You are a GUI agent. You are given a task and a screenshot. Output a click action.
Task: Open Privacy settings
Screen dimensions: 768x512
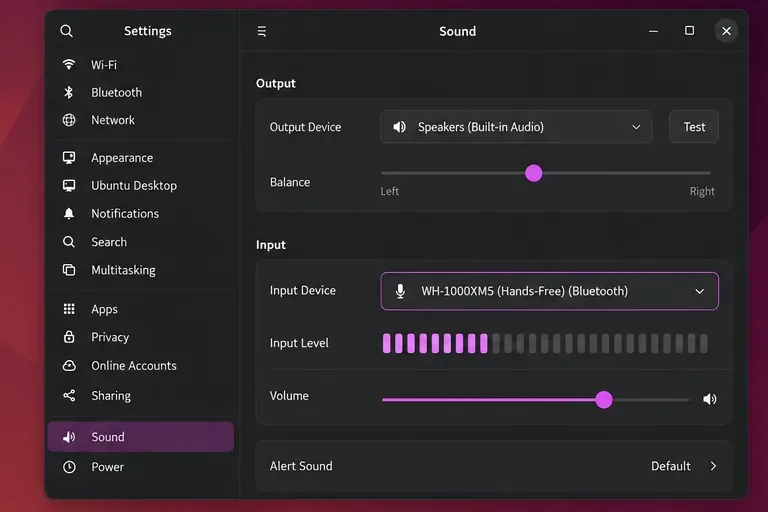click(x=141, y=337)
